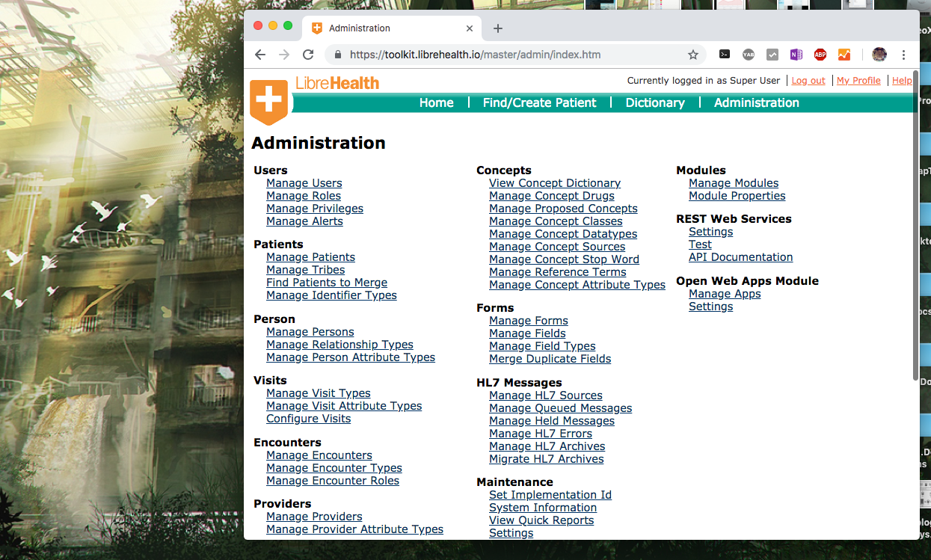The height and width of the screenshot is (560, 931).
Task: Go to Find/Create Patient in navigation bar
Action: (x=539, y=103)
